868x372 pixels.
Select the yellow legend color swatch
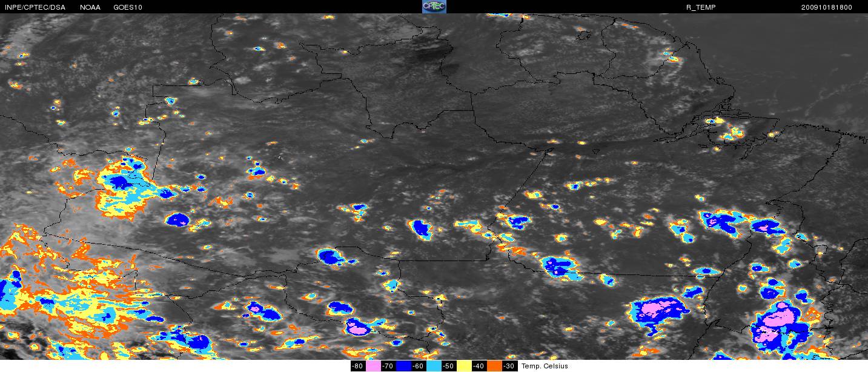point(464,366)
